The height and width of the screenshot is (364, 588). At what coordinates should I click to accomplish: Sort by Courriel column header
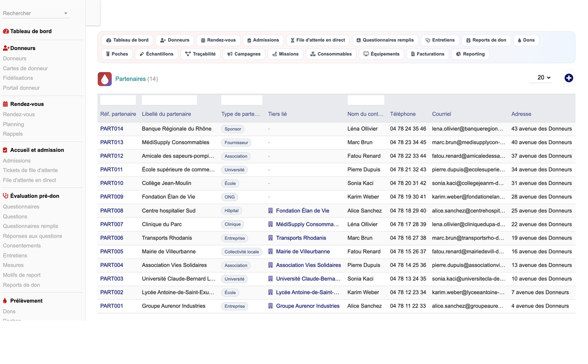click(441, 114)
